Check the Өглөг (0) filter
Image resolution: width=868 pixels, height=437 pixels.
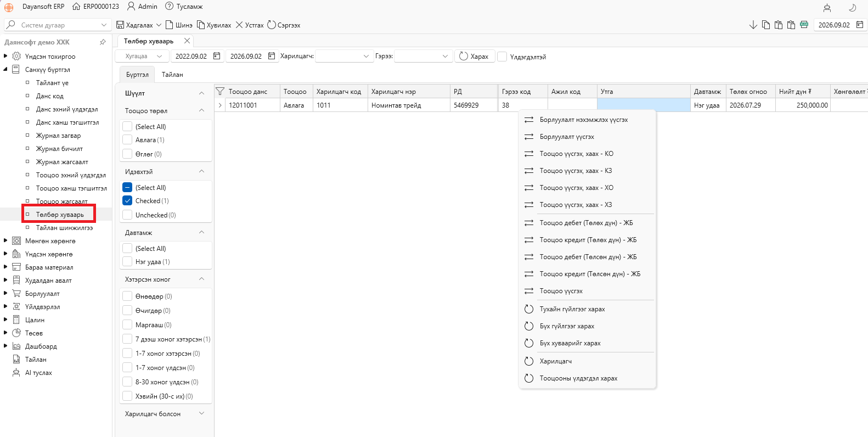click(127, 154)
